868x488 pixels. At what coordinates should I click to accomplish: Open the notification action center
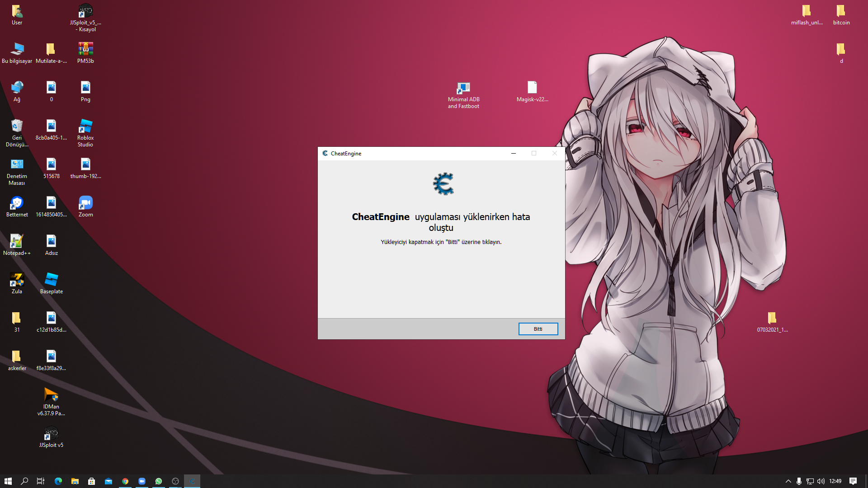[x=853, y=481]
